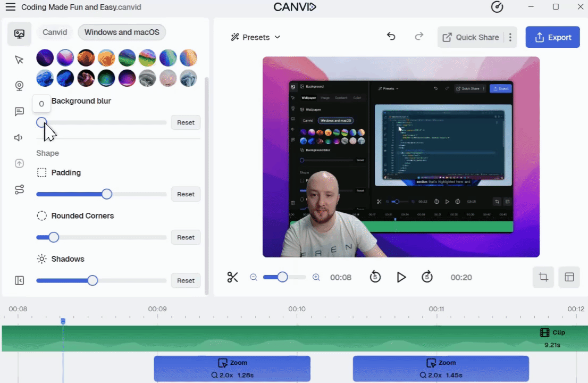Click the Quick Share button
Screen dimensions: 588x383
(471, 37)
